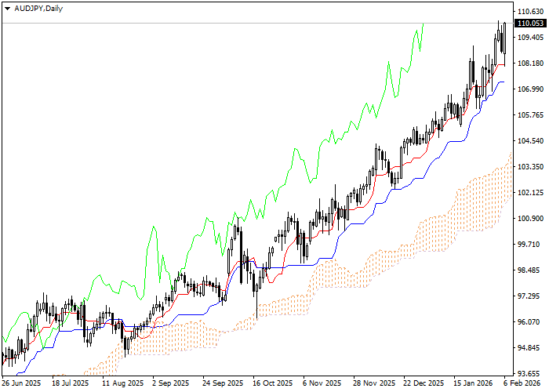The width and height of the screenshot is (549, 392).
Task: Click the 103.350 price level on axis
Action: tap(531, 167)
